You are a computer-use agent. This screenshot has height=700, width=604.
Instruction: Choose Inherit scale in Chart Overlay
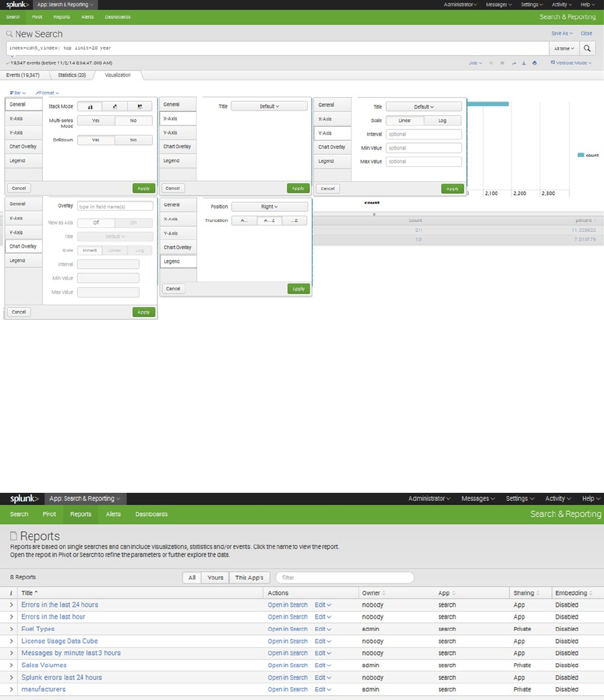[90, 251]
